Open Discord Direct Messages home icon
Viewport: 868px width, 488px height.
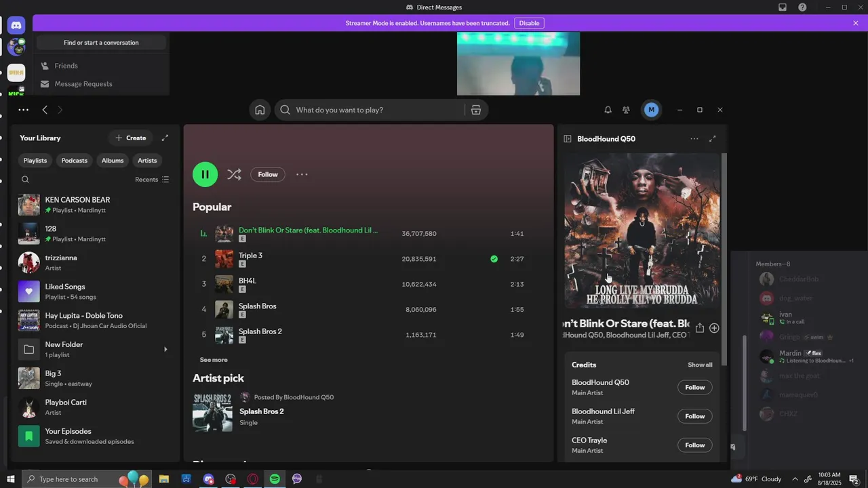[16, 26]
